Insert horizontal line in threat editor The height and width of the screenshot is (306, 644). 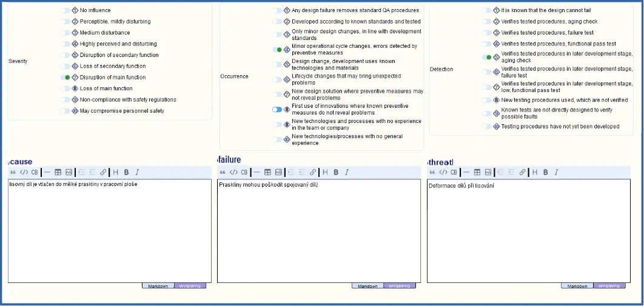466,172
